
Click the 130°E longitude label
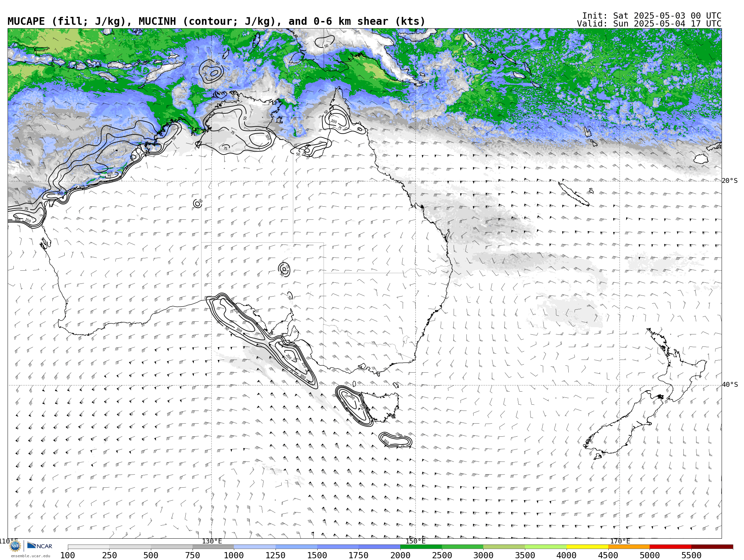pos(212,541)
